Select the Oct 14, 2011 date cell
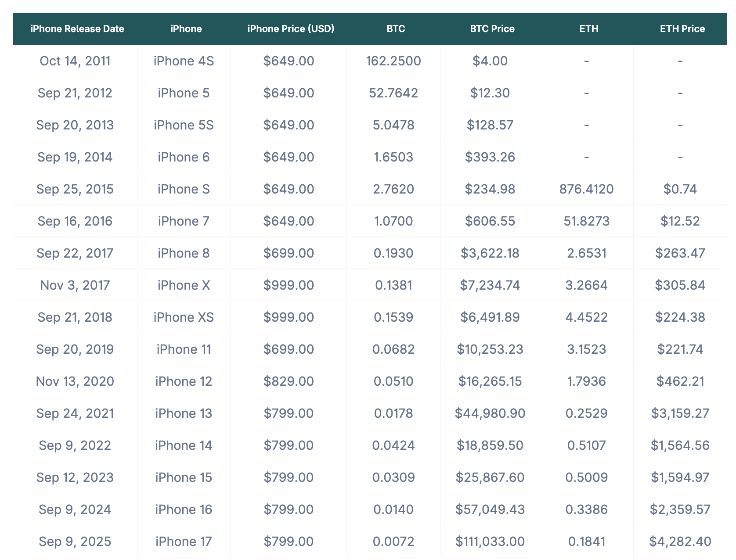The height and width of the screenshot is (560, 736). click(x=75, y=61)
